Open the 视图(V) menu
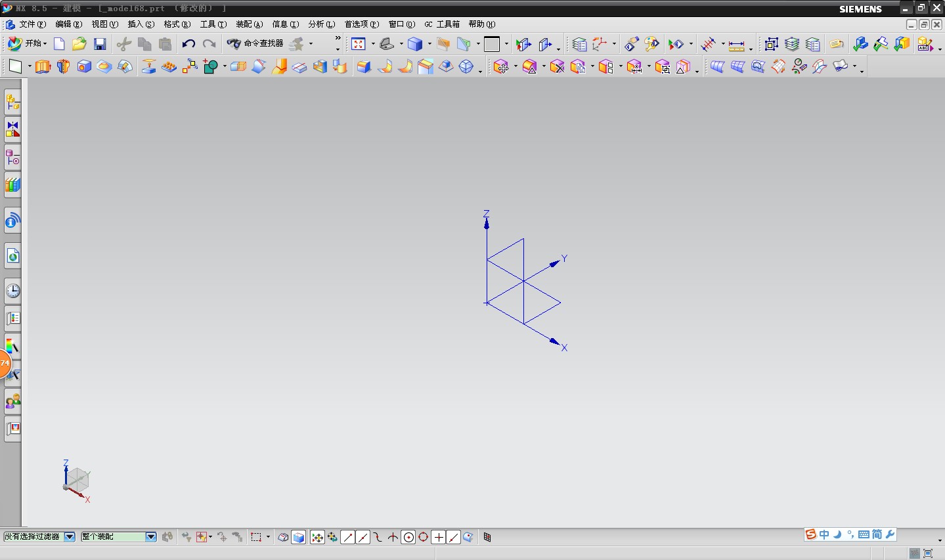945x560 pixels. click(104, 24)
